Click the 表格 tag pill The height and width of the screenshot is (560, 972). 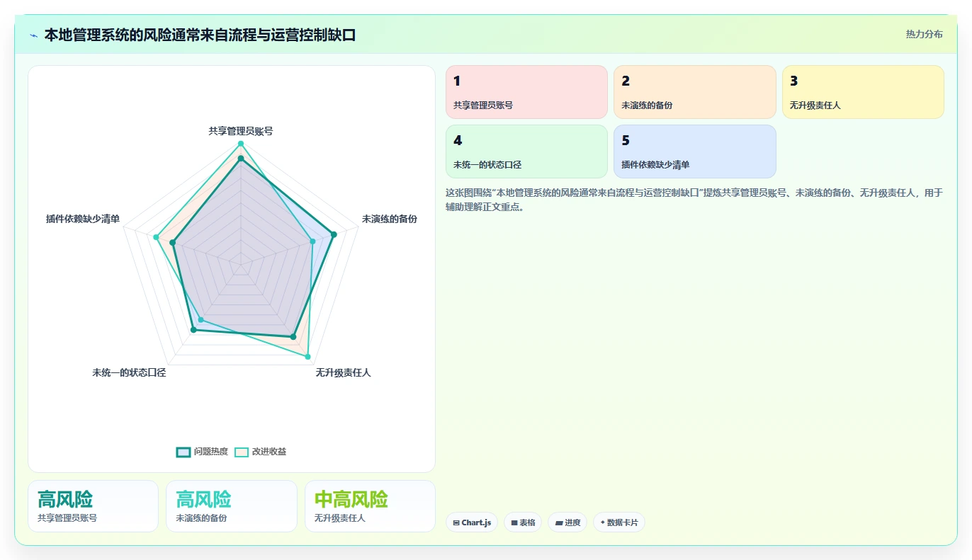tap(523, 522)
